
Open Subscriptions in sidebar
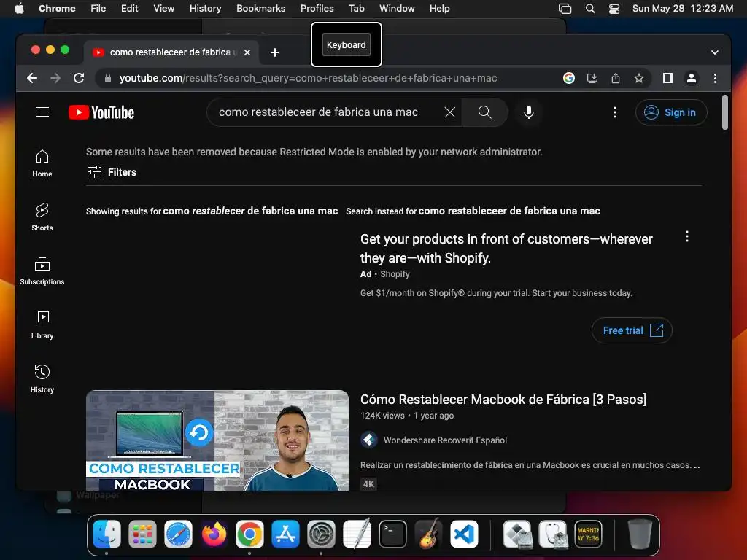pos(42,271)
